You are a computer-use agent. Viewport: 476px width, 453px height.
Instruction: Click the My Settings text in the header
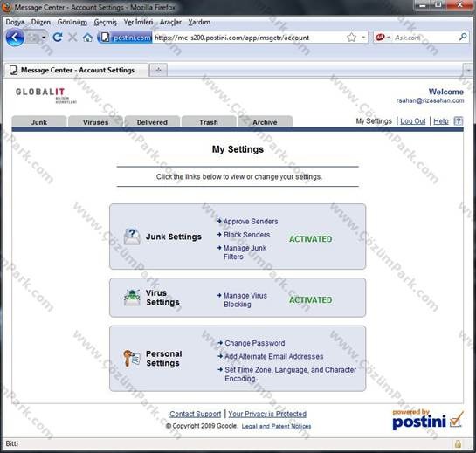[x=374, y=121]
